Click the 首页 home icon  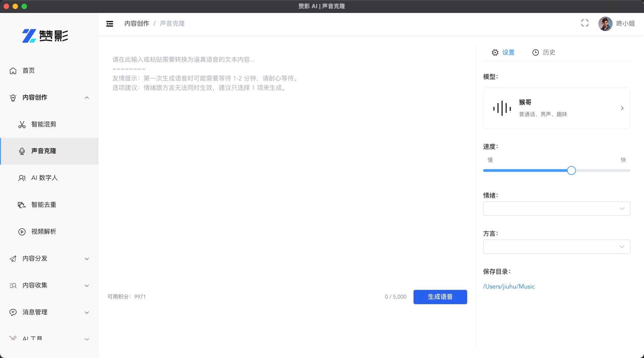(13, 71)
